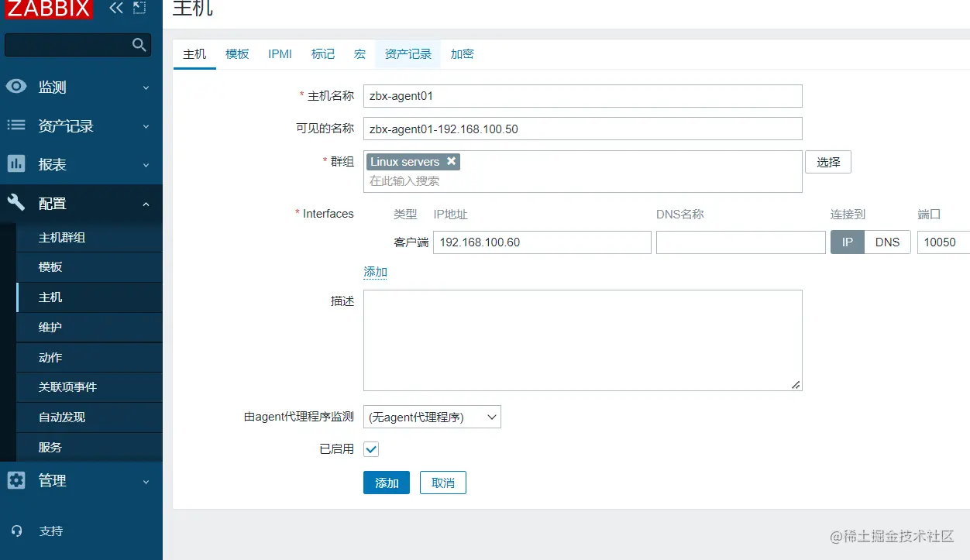
Task: Click the ZABBIX logo
Action: pyautogui.click(x=48, y=9)
